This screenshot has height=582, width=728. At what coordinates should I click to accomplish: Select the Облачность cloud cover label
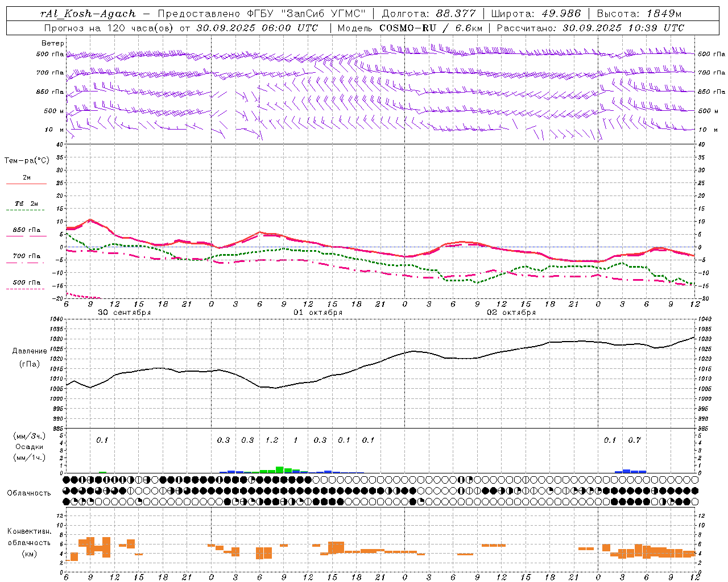(x=29, y=493)
